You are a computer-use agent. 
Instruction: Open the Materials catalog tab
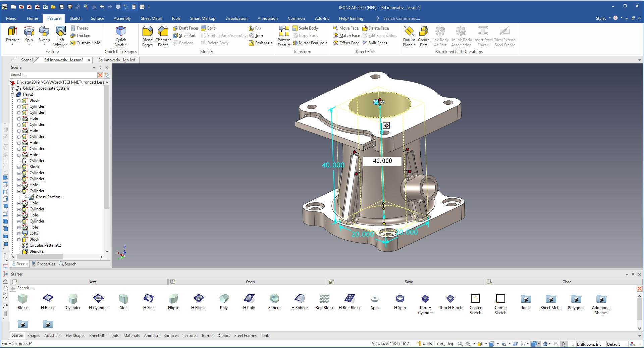point(131,336)
